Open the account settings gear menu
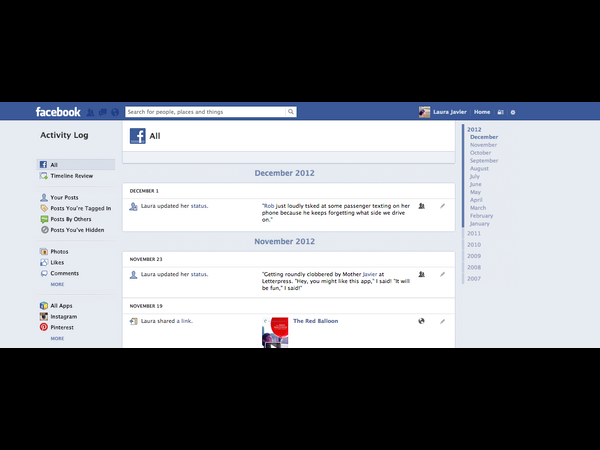 [513, 112]
